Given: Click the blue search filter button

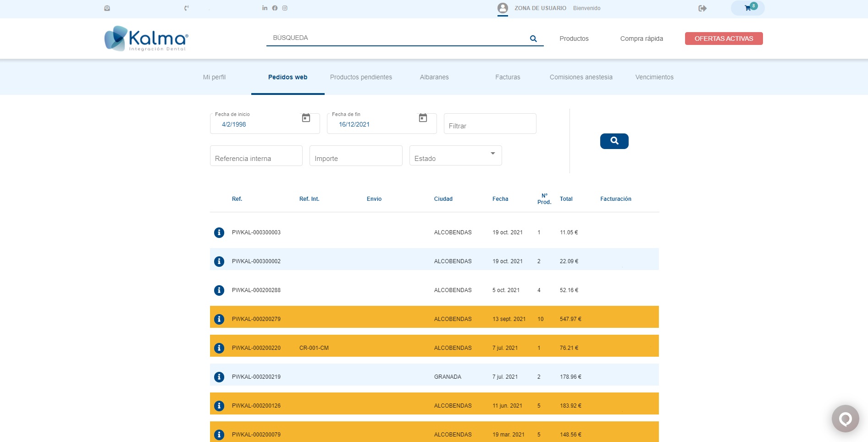Looking at the screenshot, I should click(614, 141).
